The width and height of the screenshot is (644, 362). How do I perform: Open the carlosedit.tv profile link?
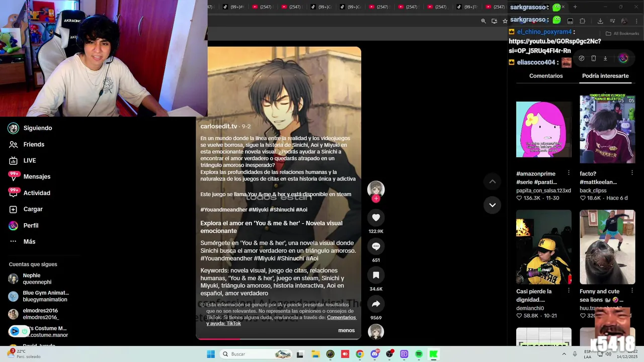[x=218, y=127]
